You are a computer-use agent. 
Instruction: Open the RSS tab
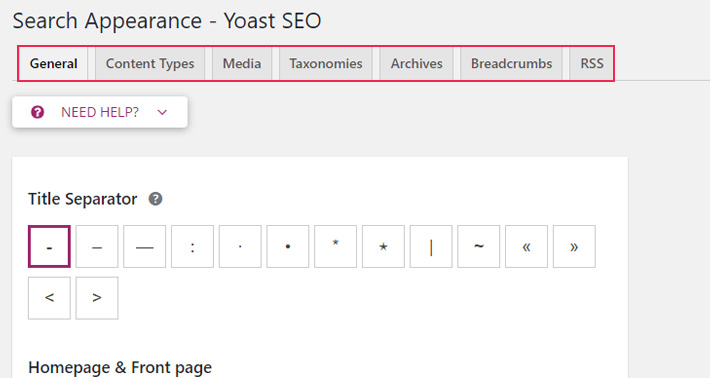click(592, 64)
